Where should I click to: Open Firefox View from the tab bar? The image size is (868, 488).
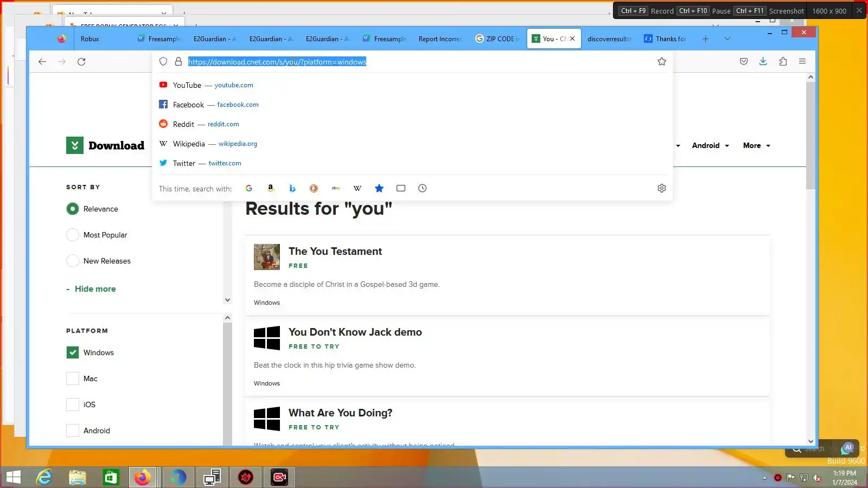point(62,39)
